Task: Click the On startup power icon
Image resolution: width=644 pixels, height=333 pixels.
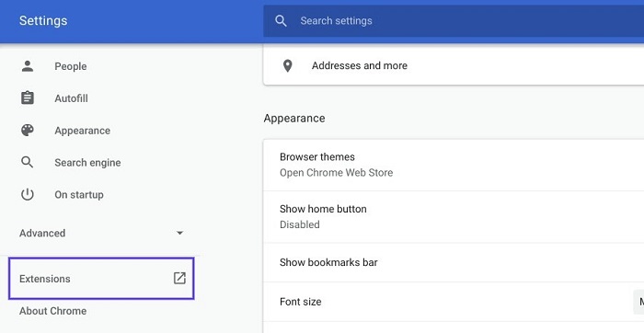Action: point(28,194)
